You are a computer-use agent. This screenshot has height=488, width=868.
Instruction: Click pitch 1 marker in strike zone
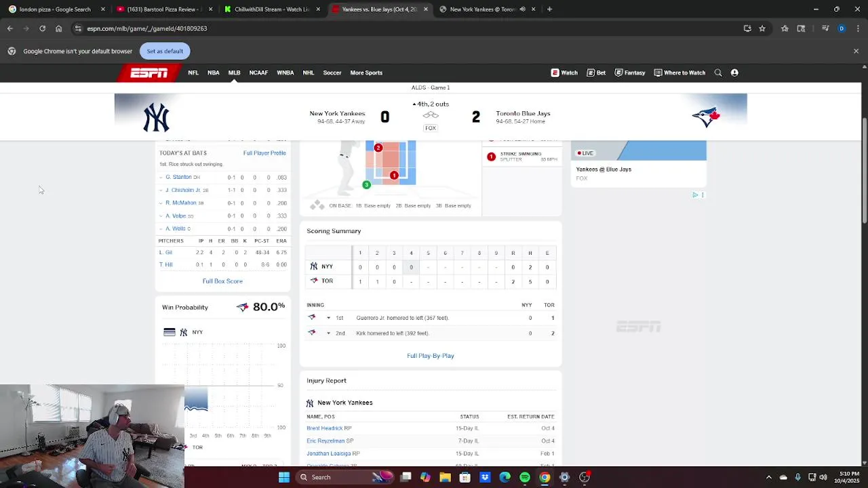click(x=394, y=176)
